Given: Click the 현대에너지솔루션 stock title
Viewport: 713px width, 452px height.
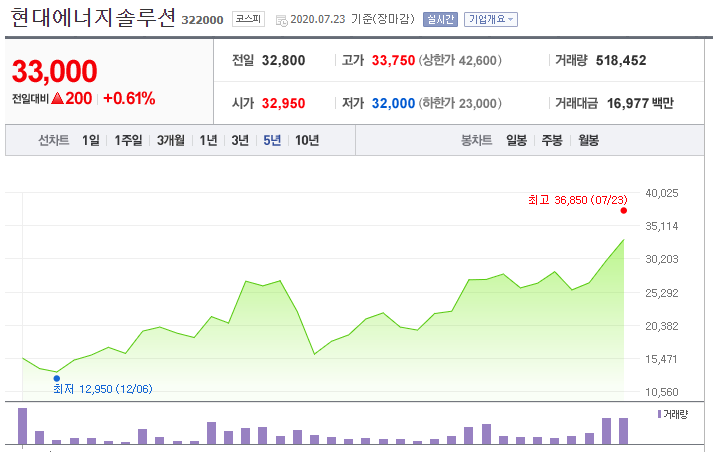Looking at the screenshot, I should (x=93, y=18).
